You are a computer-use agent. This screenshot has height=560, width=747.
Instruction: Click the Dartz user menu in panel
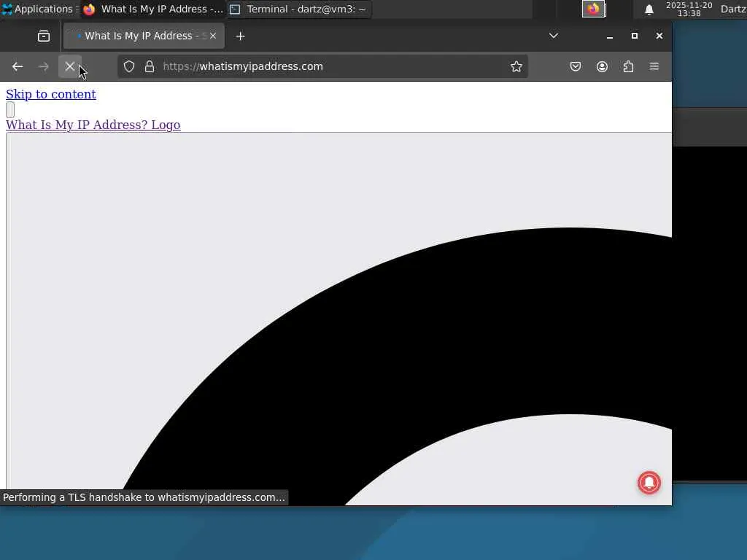(733, 9)
